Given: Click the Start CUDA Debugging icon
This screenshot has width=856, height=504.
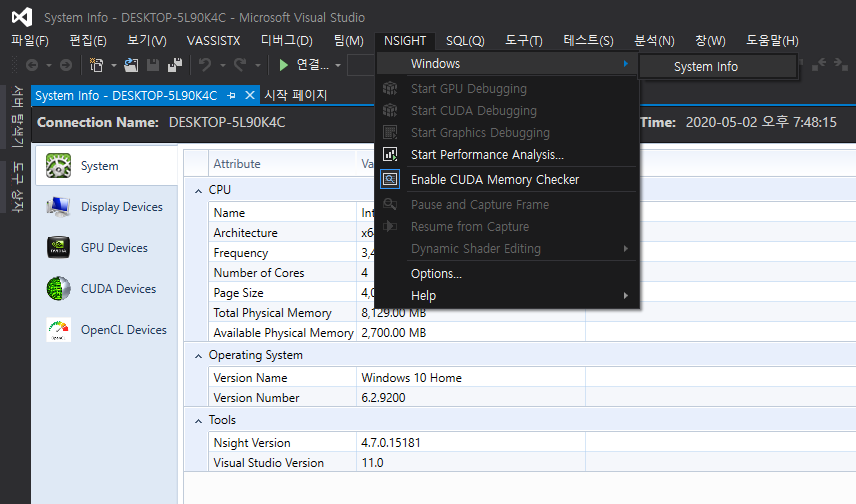Looking at the screenshot, I should [x=390, y=110].
